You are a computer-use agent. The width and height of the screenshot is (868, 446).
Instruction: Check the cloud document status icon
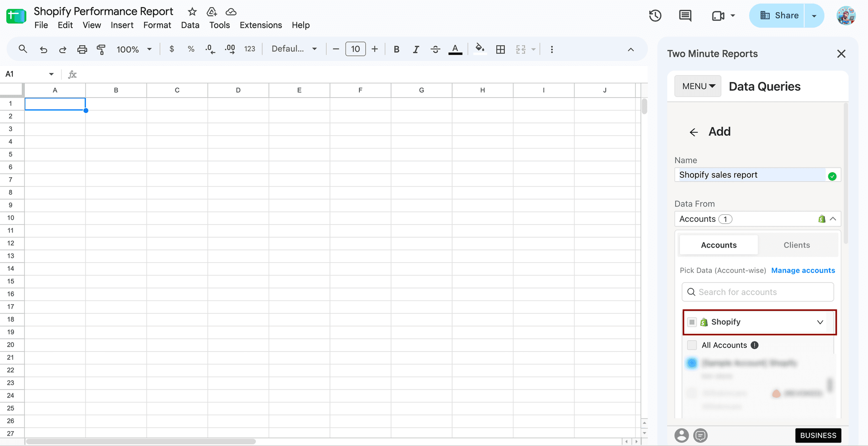(x=231, y=12)
